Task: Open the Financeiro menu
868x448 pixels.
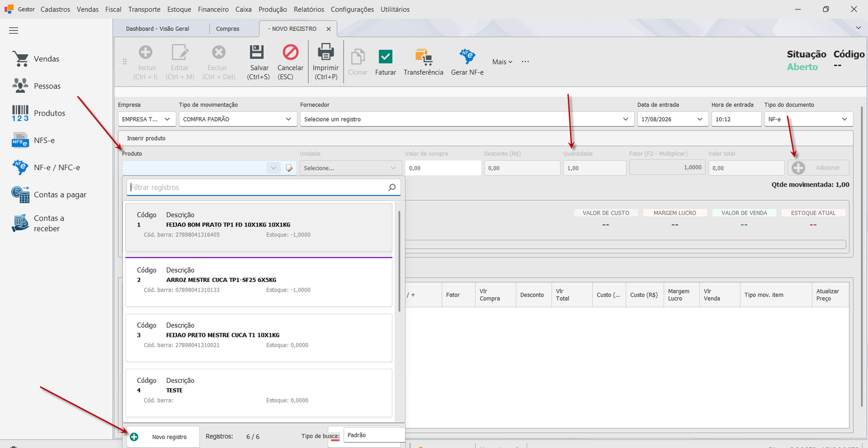Action: pos(213,9)
